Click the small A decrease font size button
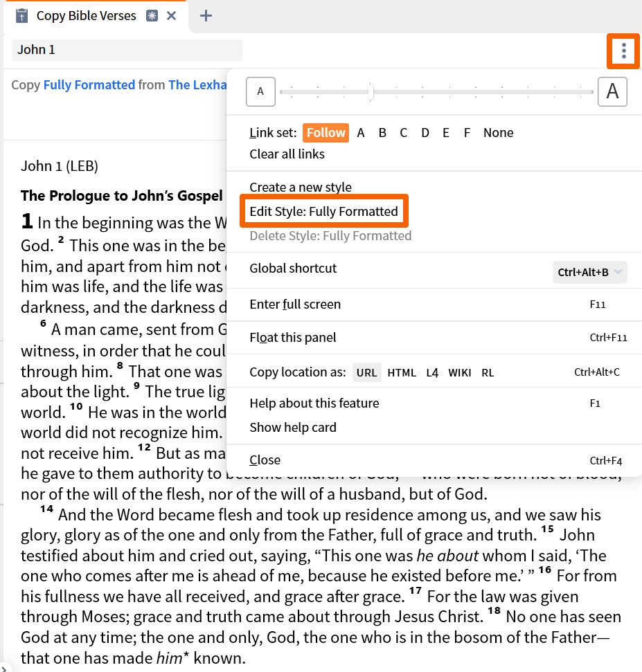642x672 pixels. click(260, 91)
